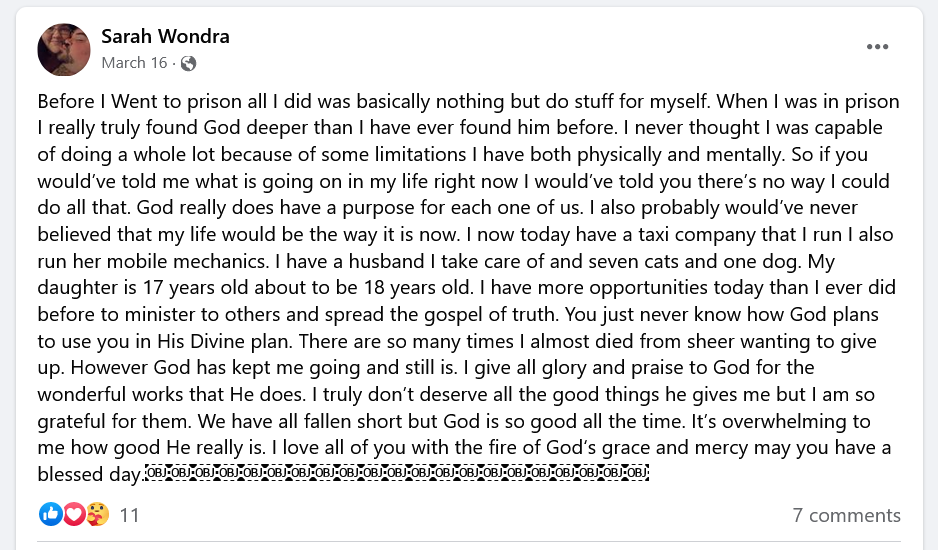Open Sarah Wondra's profile picture

(64, 49)
